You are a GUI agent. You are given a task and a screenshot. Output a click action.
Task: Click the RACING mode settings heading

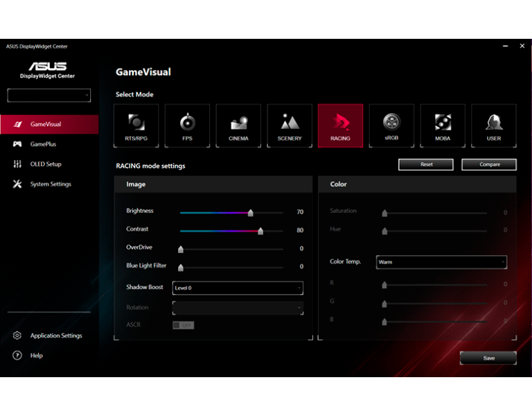[x=150, y=166]
